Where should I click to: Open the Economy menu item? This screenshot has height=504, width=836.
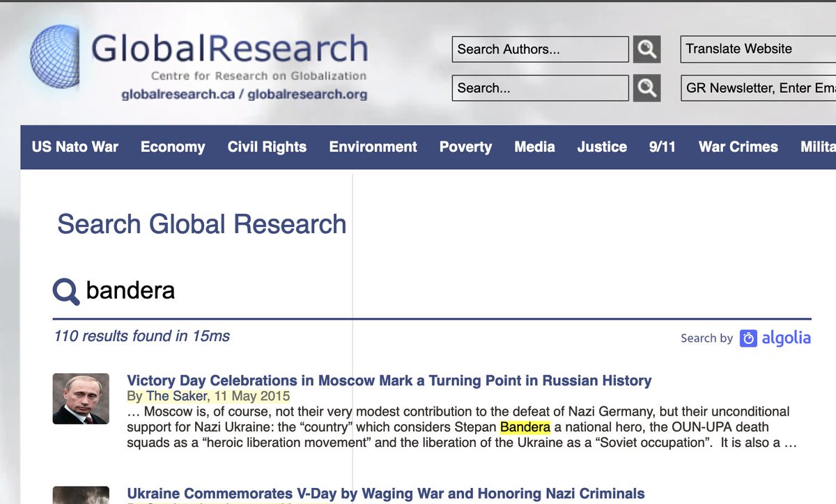pyautogui.click(x=173, y=147)
